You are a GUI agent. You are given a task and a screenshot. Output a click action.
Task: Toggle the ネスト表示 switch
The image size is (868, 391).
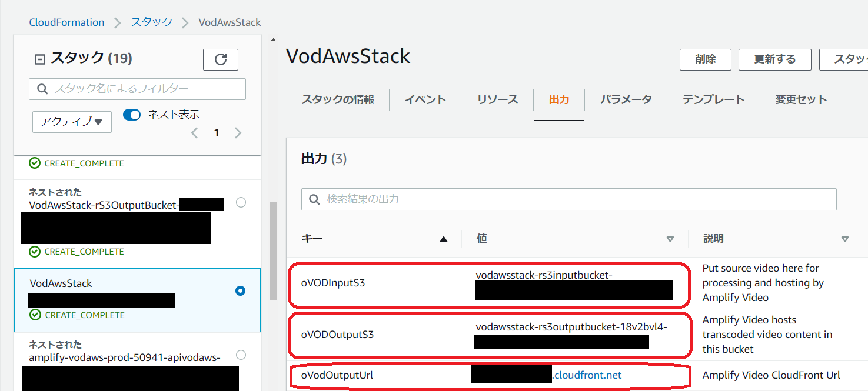132,115
